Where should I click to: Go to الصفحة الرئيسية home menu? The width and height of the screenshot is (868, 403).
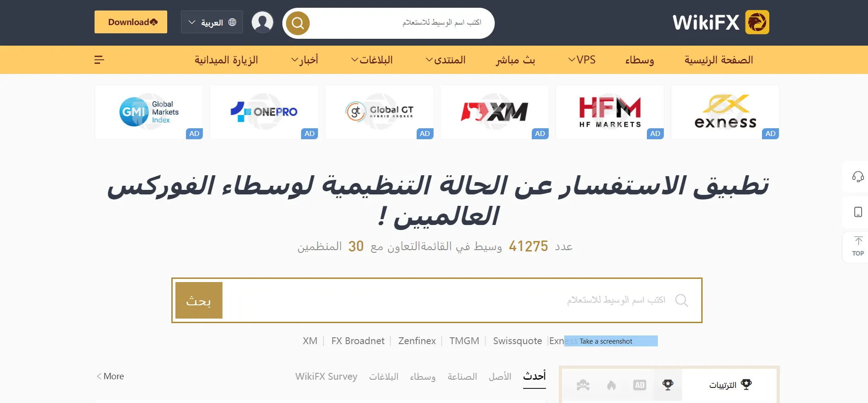[x=719, y=60]
